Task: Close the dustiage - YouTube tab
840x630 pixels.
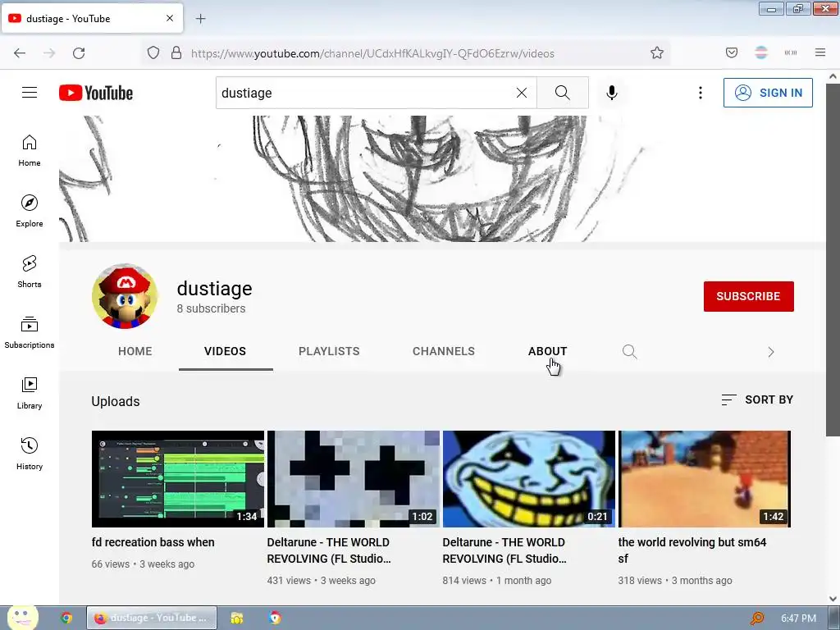Action: click(x=170, y=18)
